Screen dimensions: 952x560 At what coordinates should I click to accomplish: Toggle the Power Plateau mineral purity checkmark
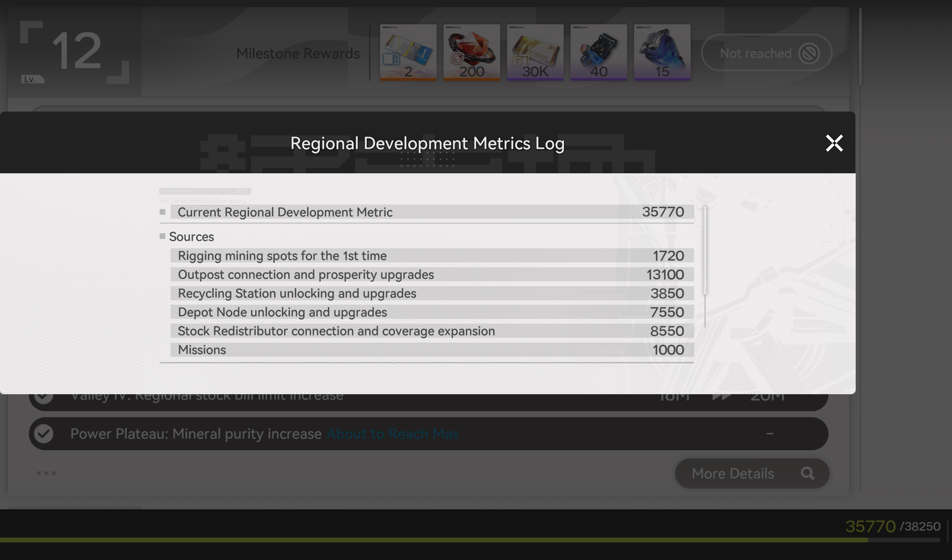click(44, 433)
